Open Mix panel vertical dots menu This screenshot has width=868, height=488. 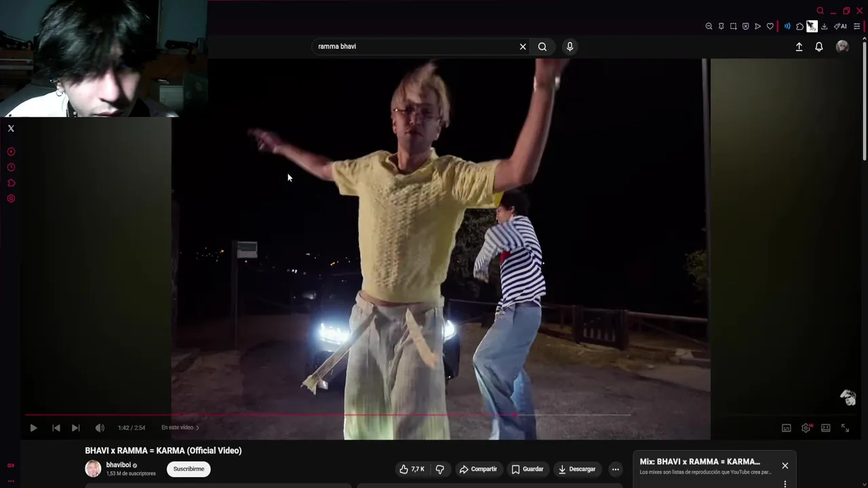[785, 484]
